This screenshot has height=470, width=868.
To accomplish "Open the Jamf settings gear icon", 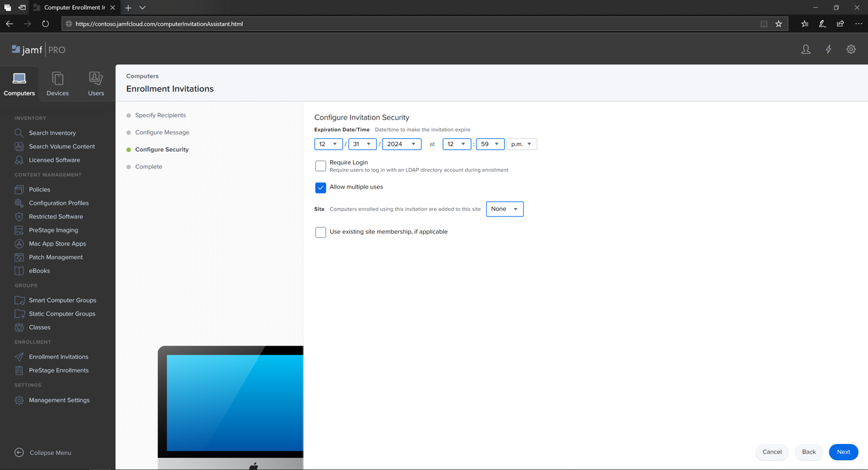I will (851, 50).
